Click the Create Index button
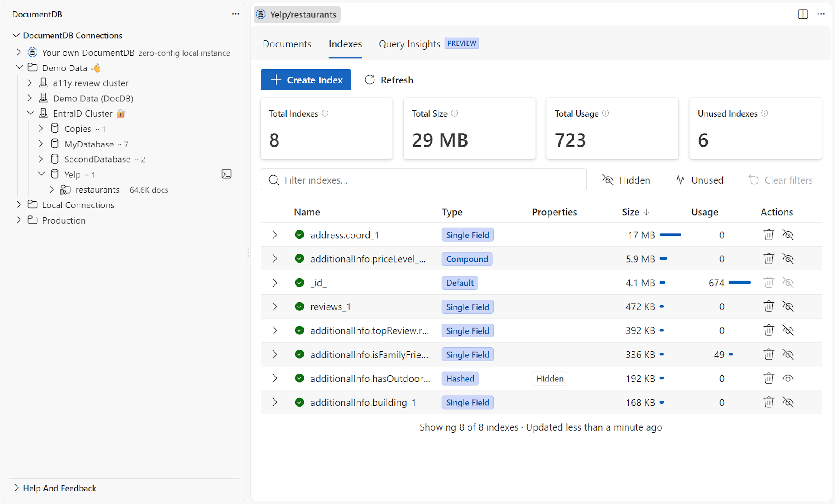835x504 pixels. click(306, 80)
